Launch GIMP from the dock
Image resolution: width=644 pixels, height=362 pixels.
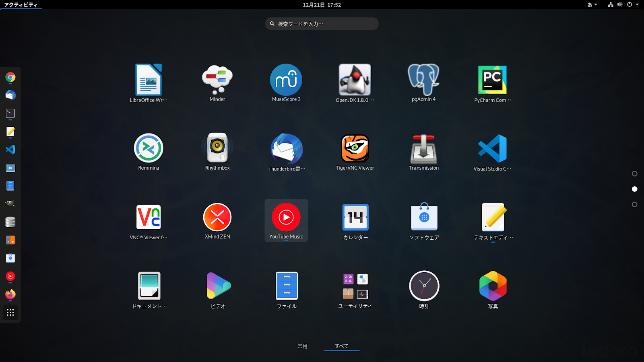tap(10, 204)
